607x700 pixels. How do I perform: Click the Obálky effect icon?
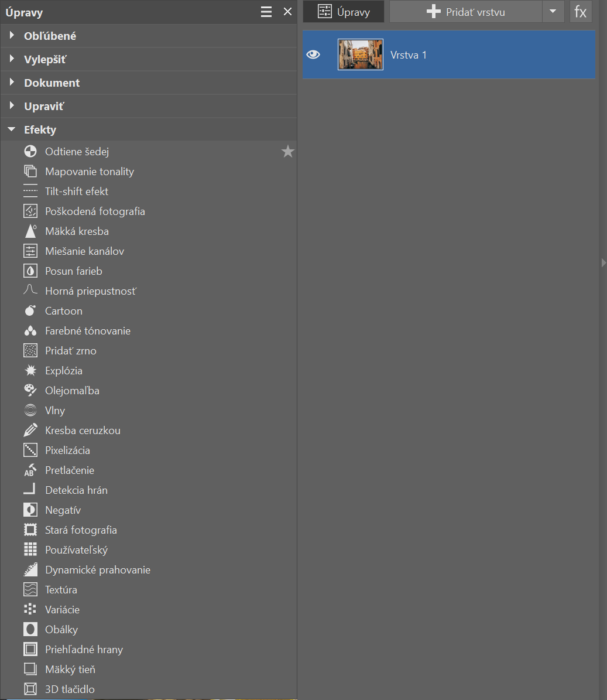coord(30,630)
